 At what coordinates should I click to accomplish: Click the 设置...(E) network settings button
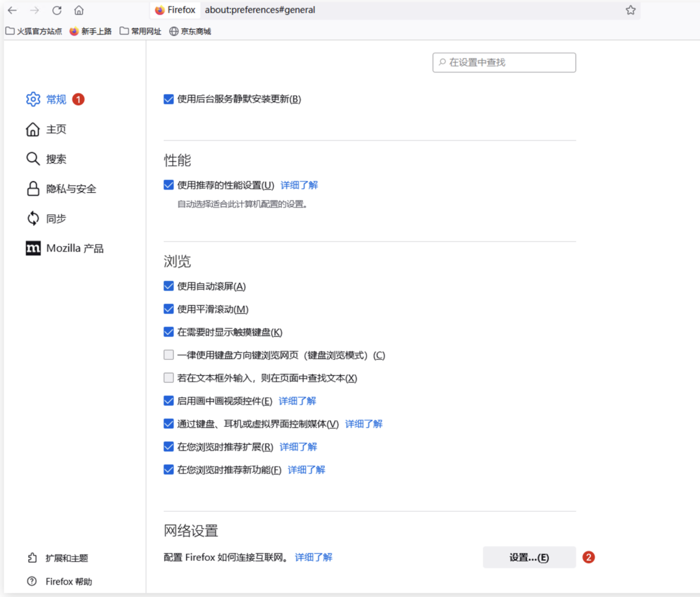529,558
